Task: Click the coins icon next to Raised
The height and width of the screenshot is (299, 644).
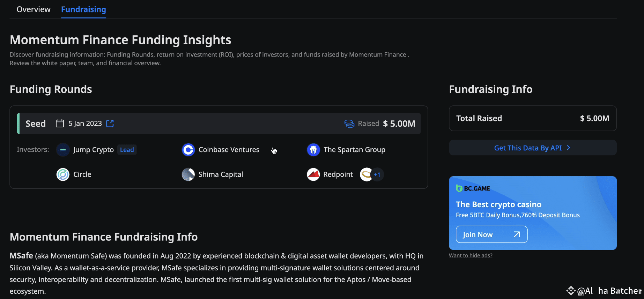Action: [349, 124]
